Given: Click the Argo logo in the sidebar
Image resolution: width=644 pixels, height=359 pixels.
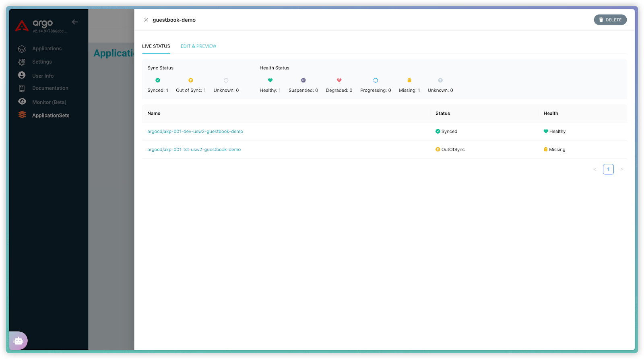Looking at the screenshot, I should [x=22, y=26].
